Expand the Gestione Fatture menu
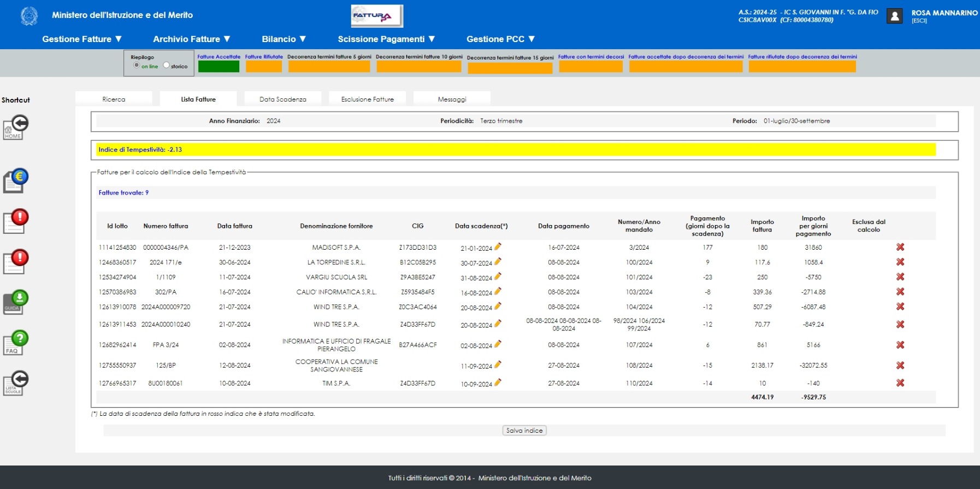 [82, 39]
